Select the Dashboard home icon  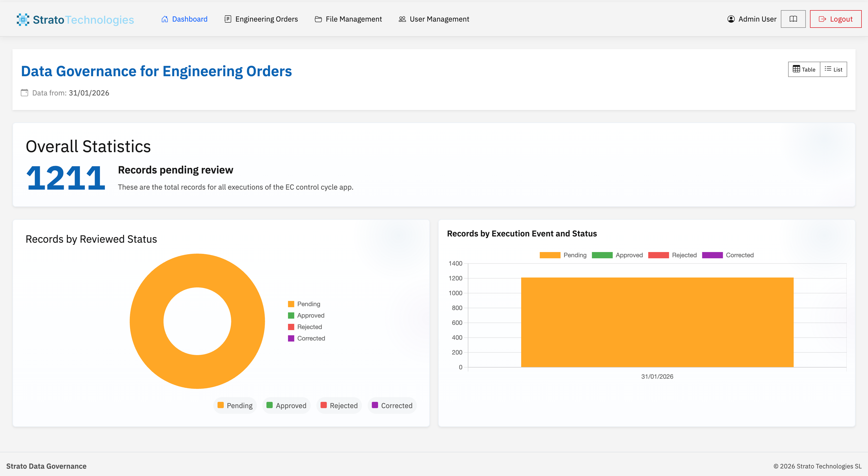click(164, 19)
